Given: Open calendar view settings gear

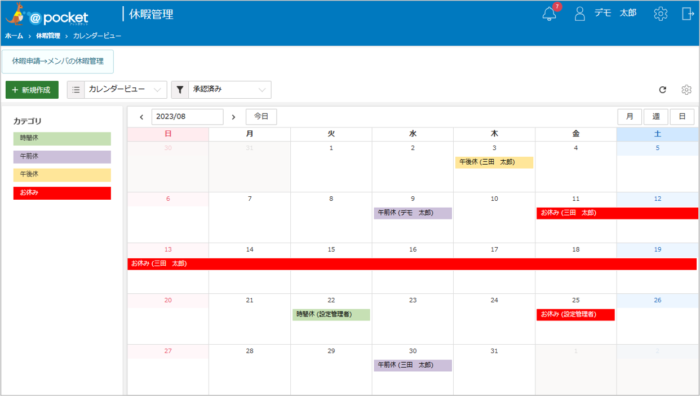Looking at the screenshot, I should pyautogui.click(x=686, y=90).
